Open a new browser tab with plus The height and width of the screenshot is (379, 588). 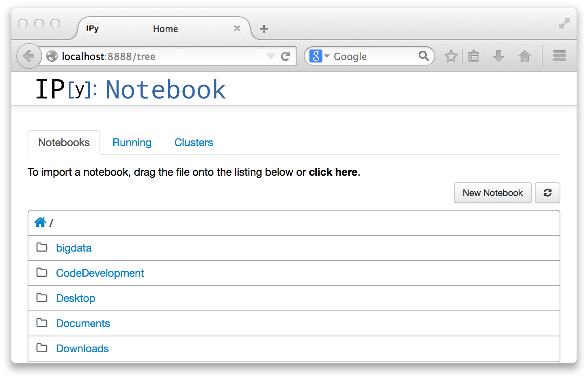click(264, 29)
